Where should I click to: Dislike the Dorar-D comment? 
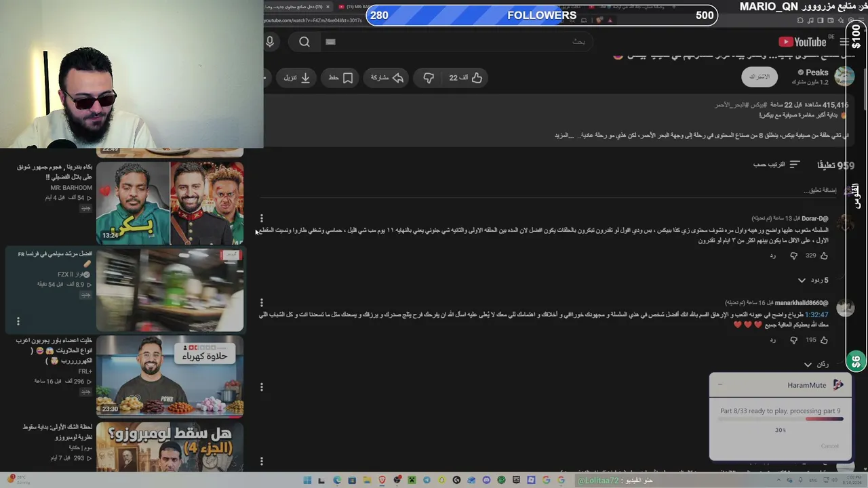(x=793, y=256)
